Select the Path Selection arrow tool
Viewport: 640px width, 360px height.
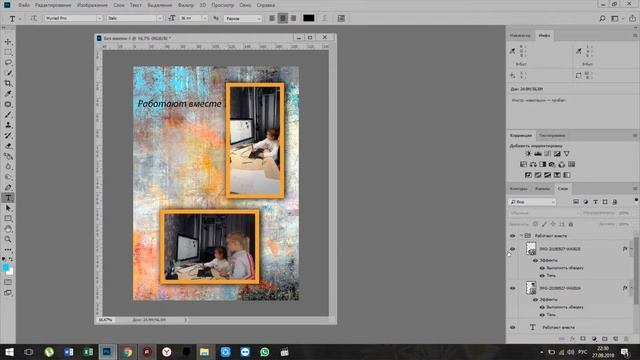coord(8,208)
